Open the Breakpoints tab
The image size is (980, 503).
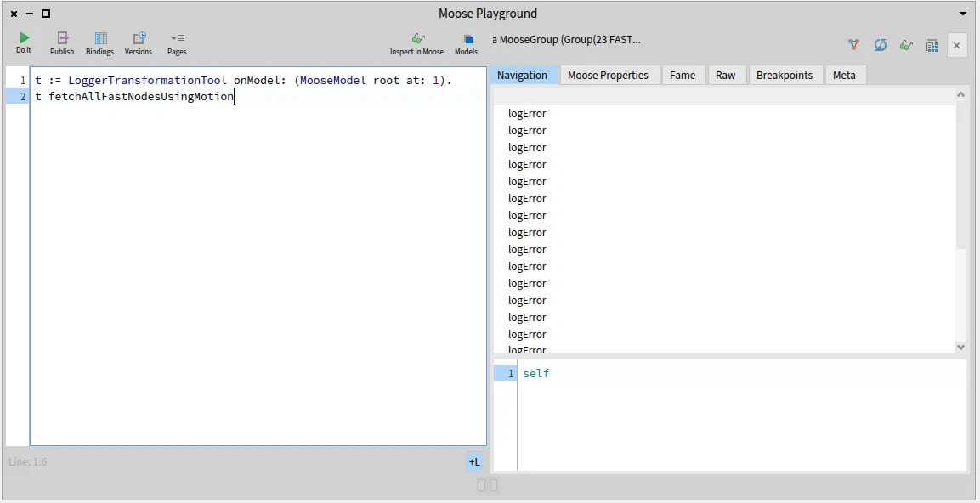click(785, 75)
